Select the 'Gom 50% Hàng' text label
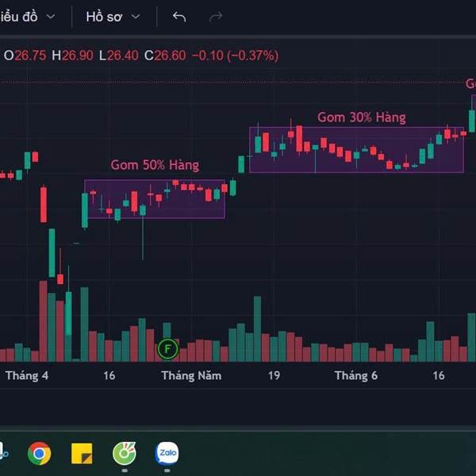Image resolution: width=476 pixels, height=476 pixels. [155, 165]
